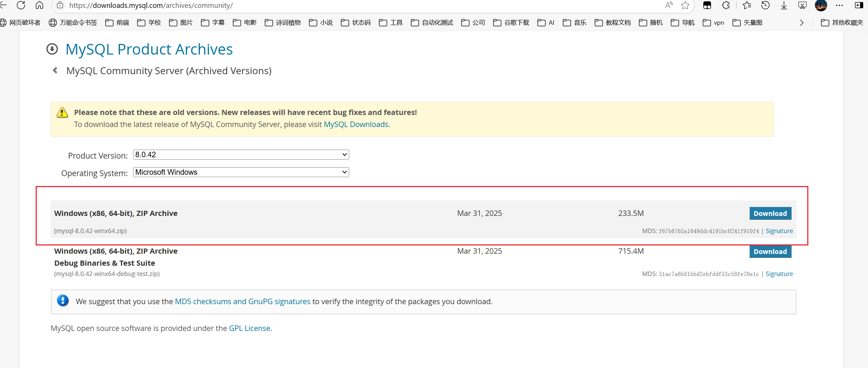
Task: Open Signature link for debug-test zip
Action: pos(779,274)
